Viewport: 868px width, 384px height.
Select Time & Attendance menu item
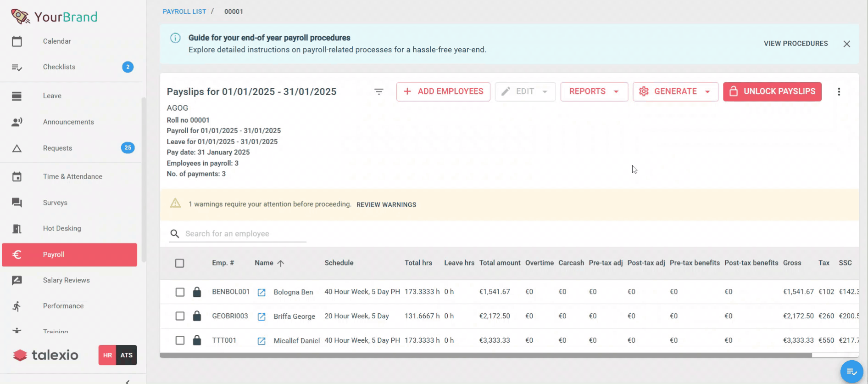[x=70, y=177]
